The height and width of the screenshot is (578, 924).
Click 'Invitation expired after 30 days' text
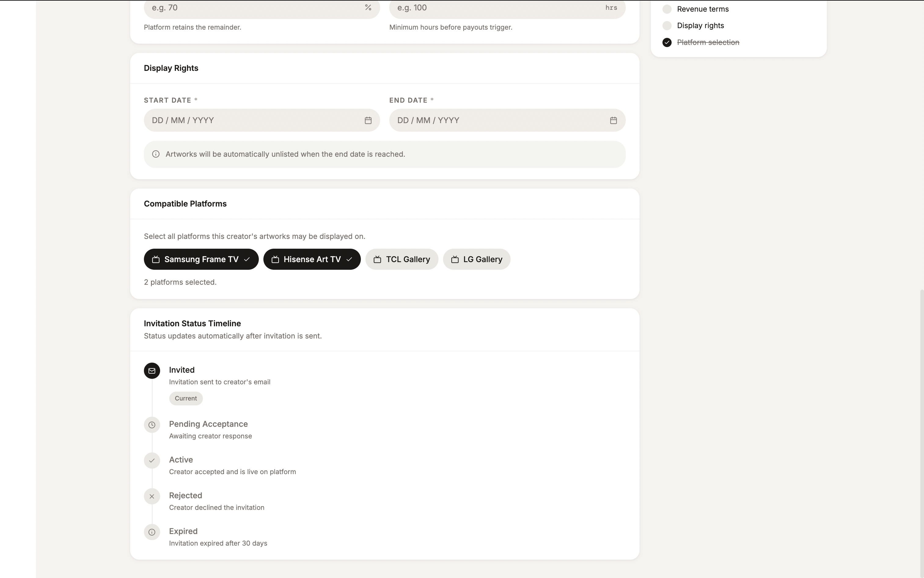click(218, 543)
